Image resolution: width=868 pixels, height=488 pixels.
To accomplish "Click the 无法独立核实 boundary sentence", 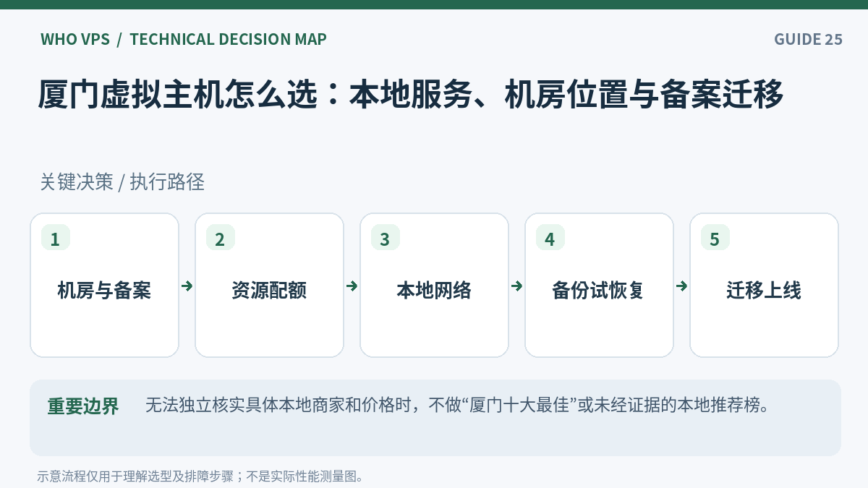I will [x=456, y=406].
